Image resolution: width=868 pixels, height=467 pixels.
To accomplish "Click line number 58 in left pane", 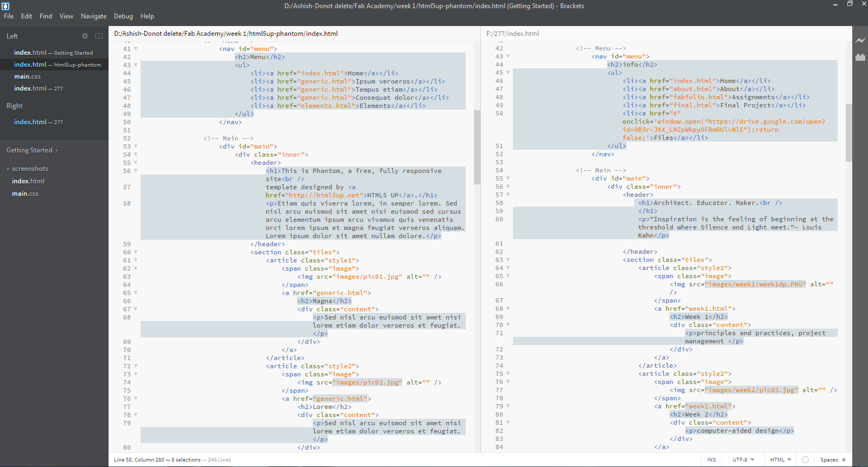I will 126,203.
